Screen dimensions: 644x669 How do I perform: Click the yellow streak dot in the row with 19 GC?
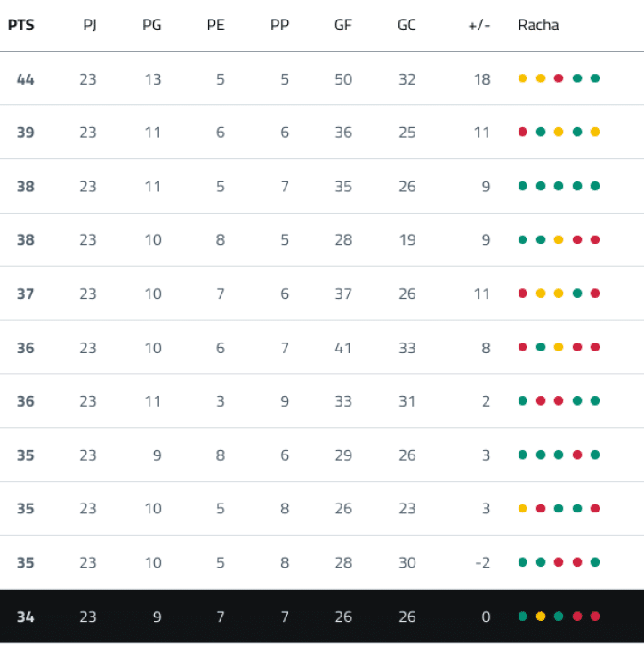559,239
